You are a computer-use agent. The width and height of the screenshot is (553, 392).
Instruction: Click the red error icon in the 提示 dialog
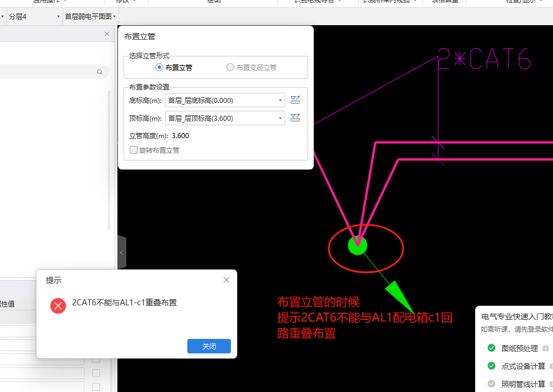point(58,306)
